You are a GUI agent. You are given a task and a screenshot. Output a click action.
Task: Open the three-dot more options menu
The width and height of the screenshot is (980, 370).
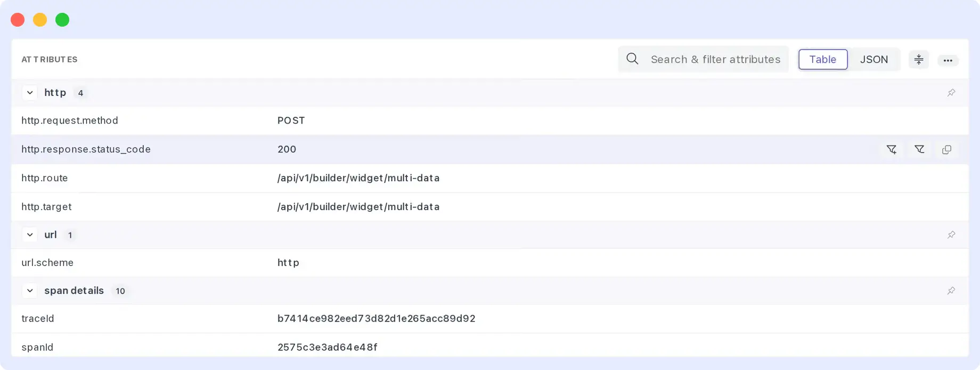click(x=948, y=60)
